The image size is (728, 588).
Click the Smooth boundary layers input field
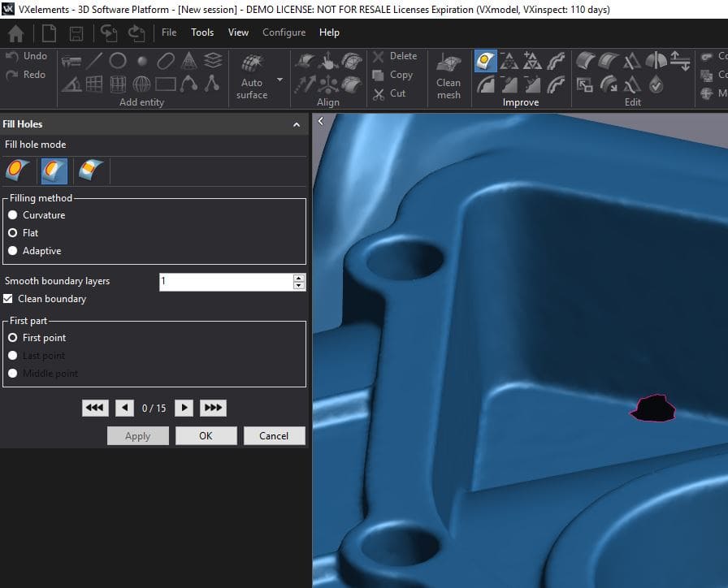(225, 281)
